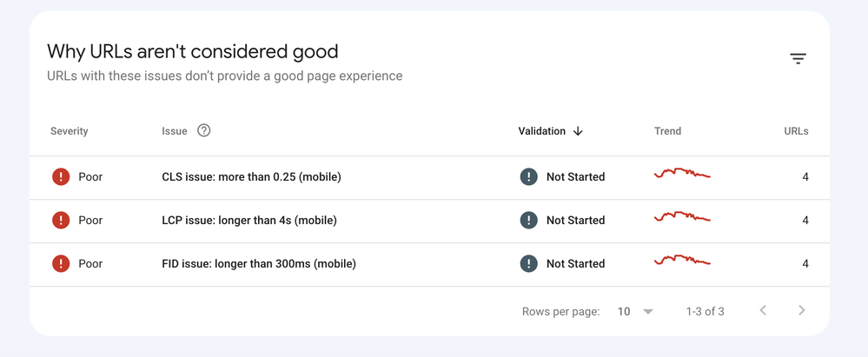Go to the previous results page
This screenshot has height=357, width=868.
click(x=763, y=311)
